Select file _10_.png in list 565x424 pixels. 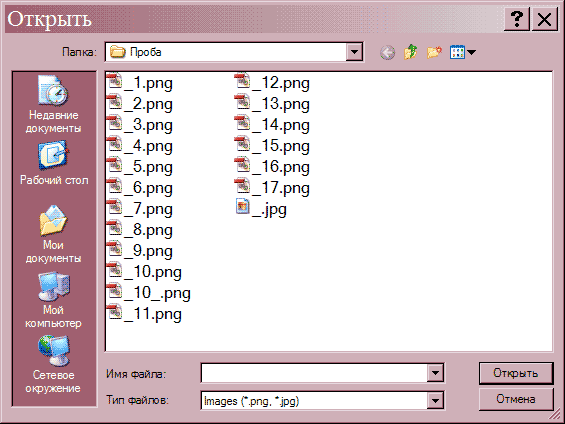click(x=149, y=293)
